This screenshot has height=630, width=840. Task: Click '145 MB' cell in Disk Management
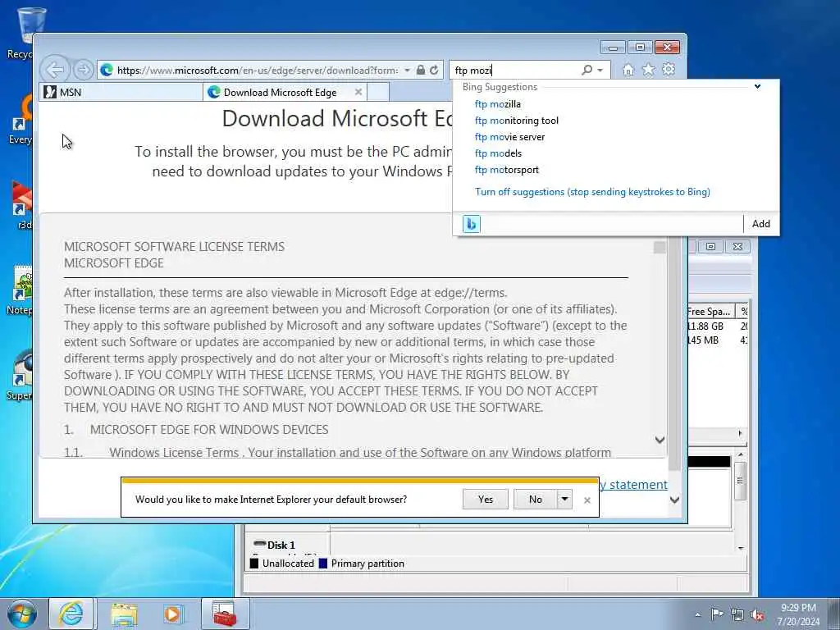703,340
